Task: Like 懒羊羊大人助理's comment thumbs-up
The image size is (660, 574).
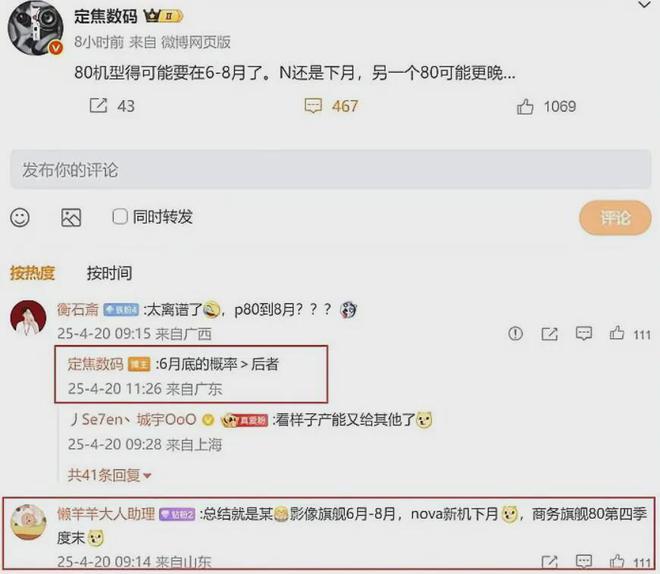Action: pyautogui.click(x=617, y=562)
